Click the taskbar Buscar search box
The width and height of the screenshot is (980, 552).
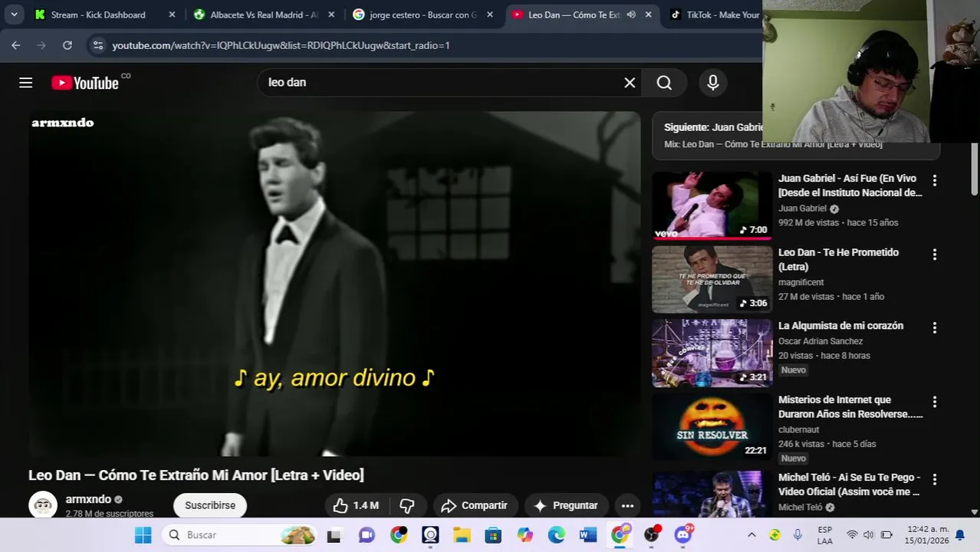pyautogui.click(x=238, y=535)
